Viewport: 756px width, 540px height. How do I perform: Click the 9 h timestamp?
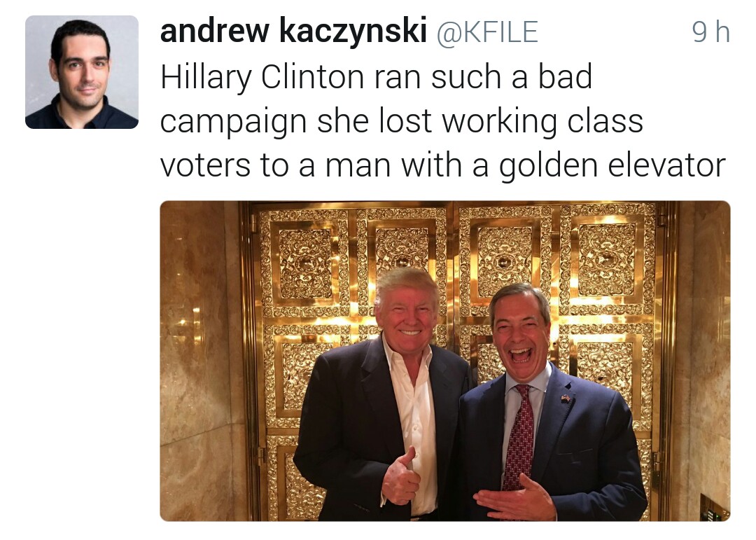pos(710,32)
